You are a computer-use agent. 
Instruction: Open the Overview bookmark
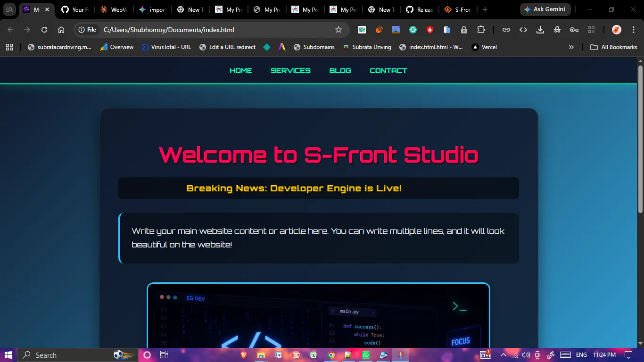pyautogui.click(x=117, y=47)
